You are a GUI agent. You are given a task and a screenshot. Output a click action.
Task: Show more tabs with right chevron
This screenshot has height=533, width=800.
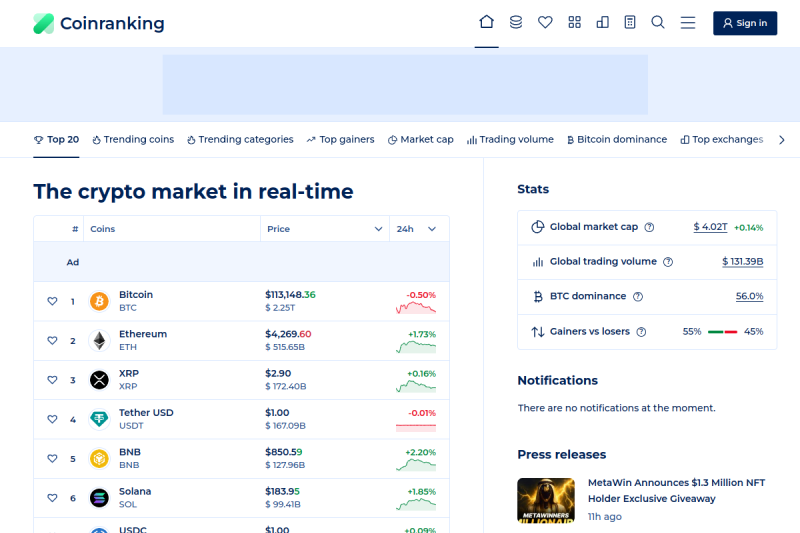(782, 140)
